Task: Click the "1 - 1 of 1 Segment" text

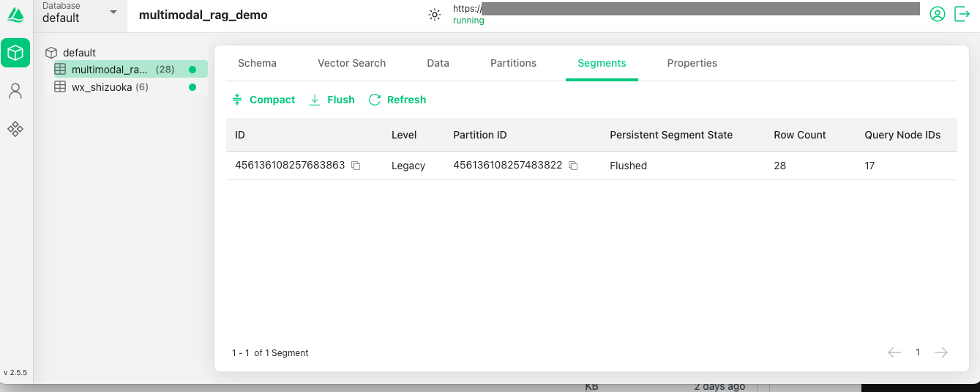Action: pos(270,353)
